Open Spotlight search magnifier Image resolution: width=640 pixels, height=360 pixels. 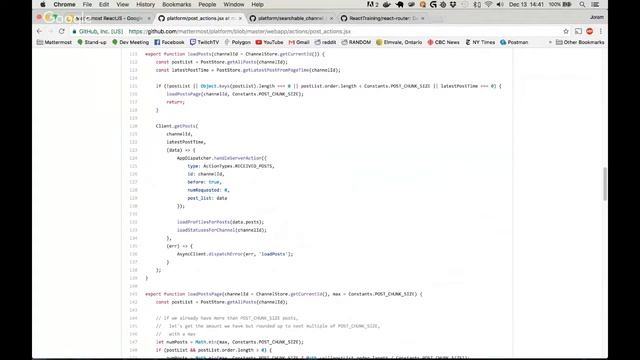pyautogui.click(x=582, y=4)
